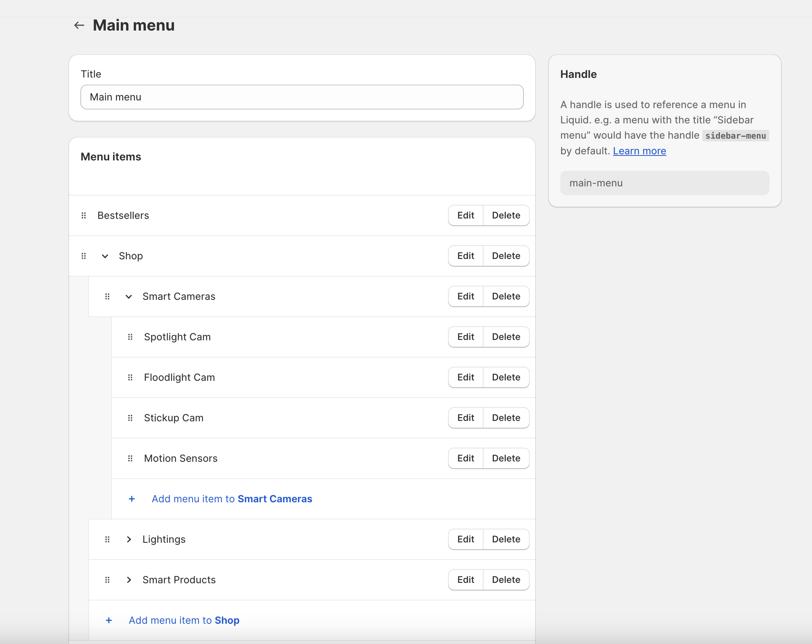Click the plus icon beside Add menu item to Shop

click(x=109, y=620)
